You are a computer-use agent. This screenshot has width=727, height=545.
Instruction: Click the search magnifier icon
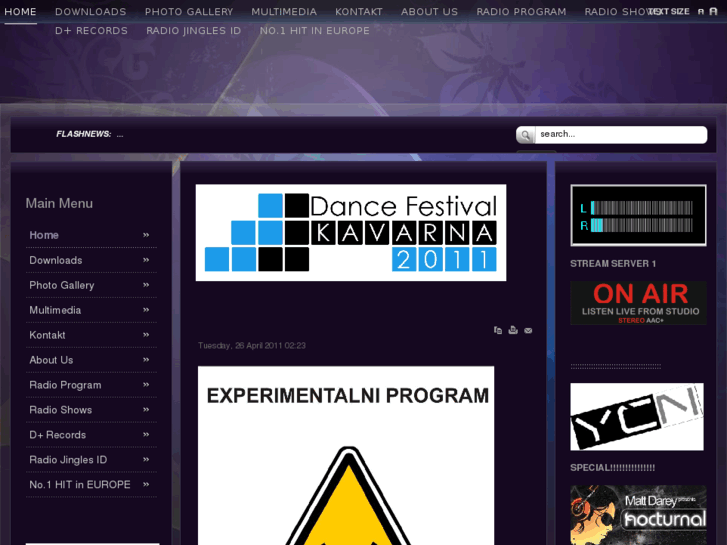(x=525, y=135)
